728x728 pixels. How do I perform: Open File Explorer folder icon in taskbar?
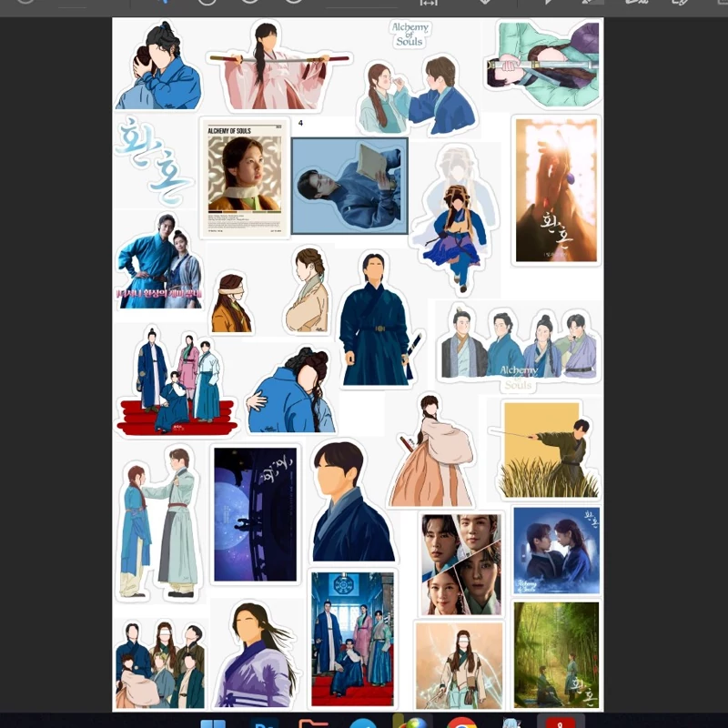pyautogui.click(x=313, y=723)
